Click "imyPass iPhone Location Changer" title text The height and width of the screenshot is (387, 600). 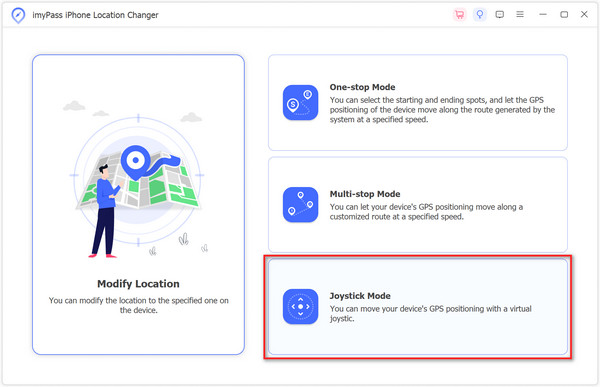[95, 15]
